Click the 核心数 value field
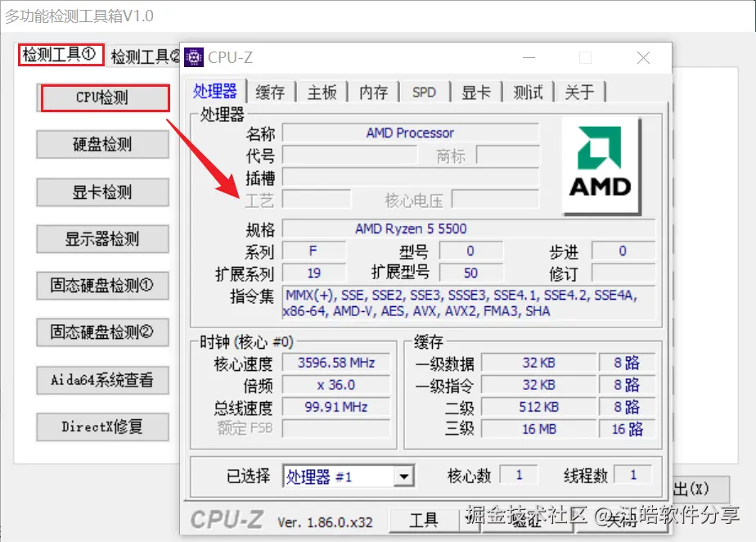 pos(519,475)
